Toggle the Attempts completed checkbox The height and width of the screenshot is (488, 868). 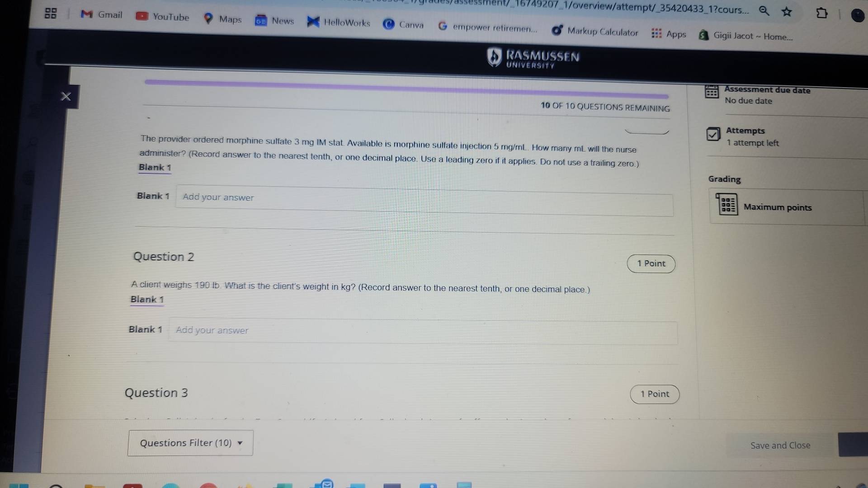[x=713, y=133]
